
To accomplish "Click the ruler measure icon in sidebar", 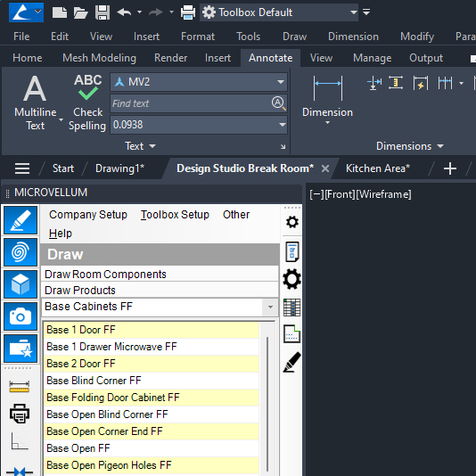I will point(20,387).
